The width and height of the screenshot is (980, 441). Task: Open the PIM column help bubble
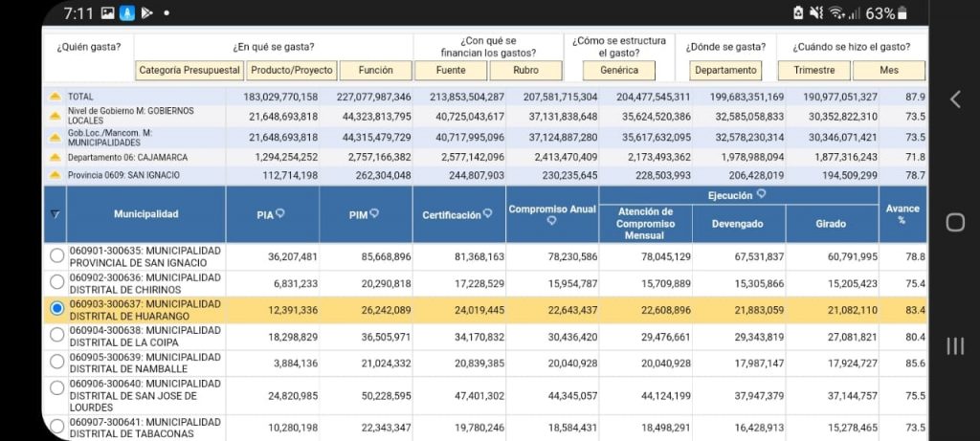point(374,214)
